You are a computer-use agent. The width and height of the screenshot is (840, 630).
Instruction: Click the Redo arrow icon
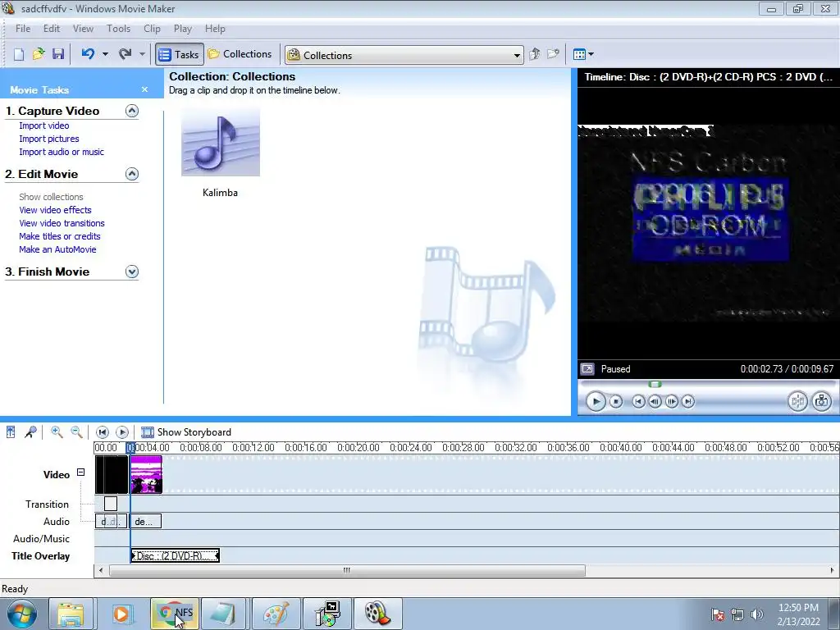[x=125, y=53]
